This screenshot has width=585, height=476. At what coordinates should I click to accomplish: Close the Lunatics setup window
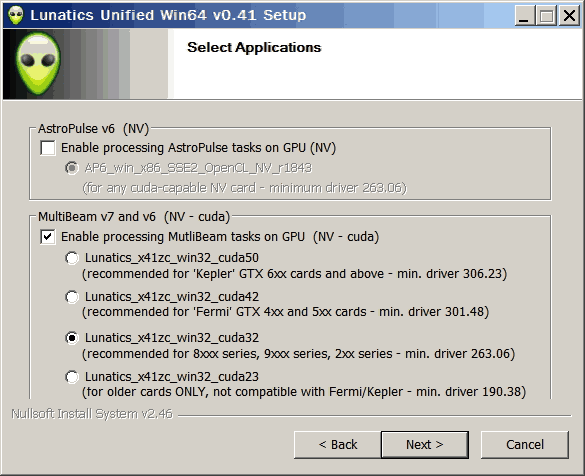tap(569, 16)
